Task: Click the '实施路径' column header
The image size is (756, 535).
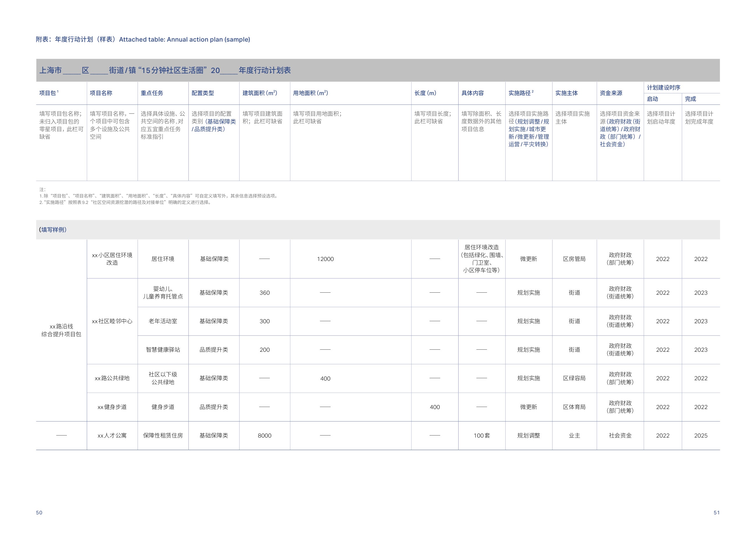Action: point(521,93)
